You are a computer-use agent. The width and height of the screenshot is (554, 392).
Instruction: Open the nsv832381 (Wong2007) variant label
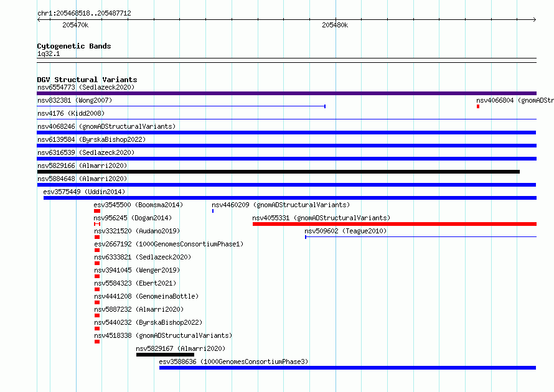pyautogui.click(x=75, y=100)
